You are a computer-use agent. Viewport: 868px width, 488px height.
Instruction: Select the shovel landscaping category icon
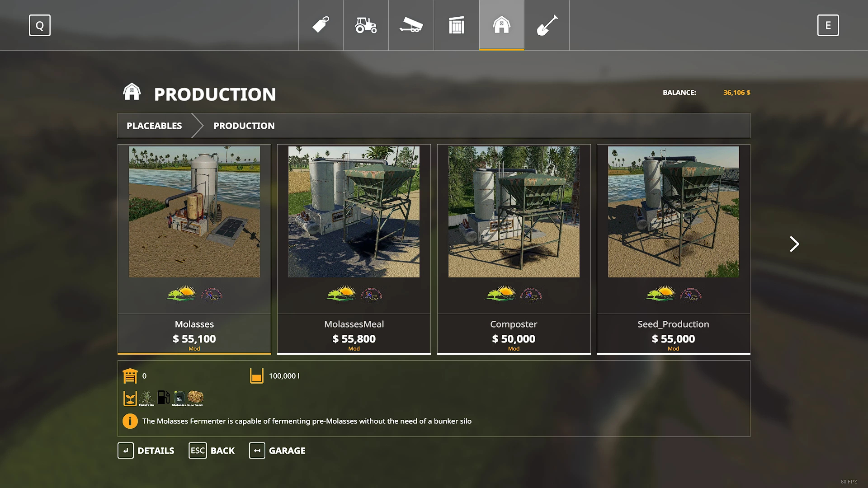(547, 25)
